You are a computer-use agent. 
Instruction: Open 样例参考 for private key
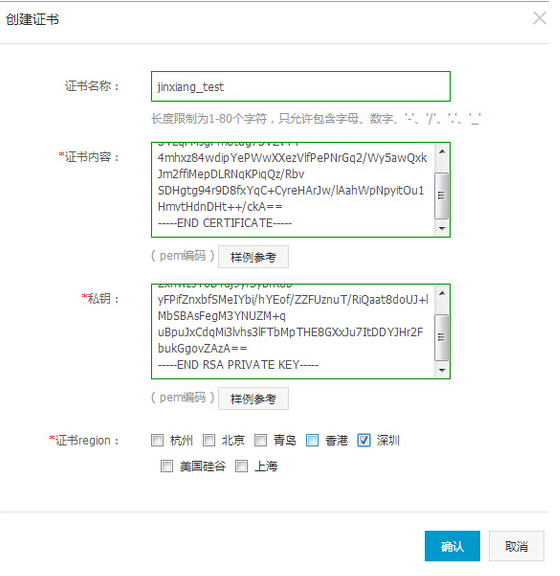point(253,398)
